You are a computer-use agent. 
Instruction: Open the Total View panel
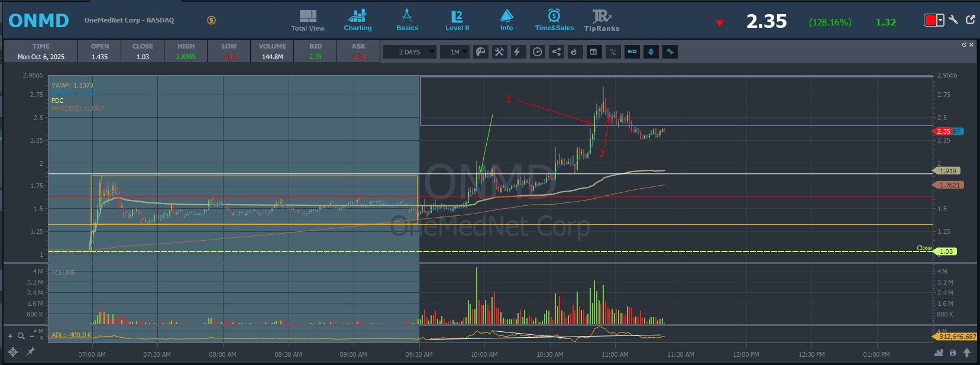308,21
